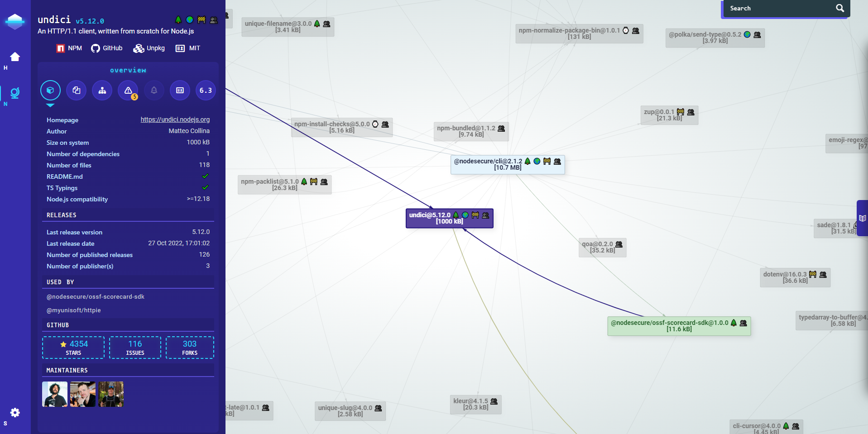Open Settings gear in sidebar
Image resolution: width=868 pixels, height=434 pixels.
(15, 413)
